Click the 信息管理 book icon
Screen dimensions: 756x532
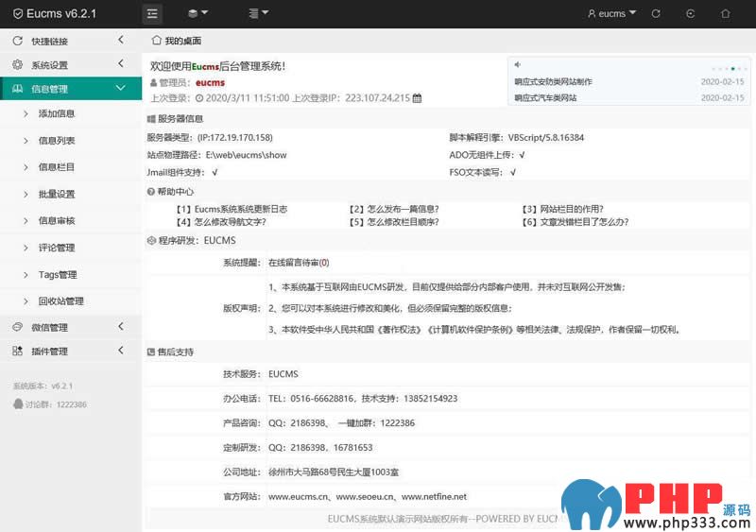(18, 89)
